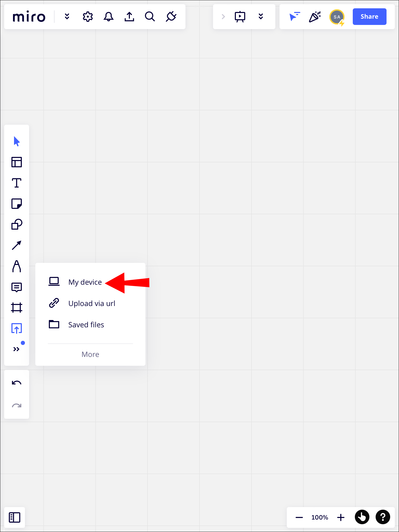This screenshot has width=399, height=532.
Task: Click More in upload menu
Action: (90, 354)
